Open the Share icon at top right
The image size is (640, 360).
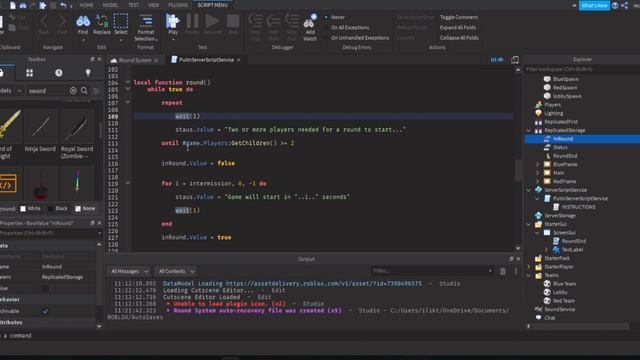[x=624, y=5]
